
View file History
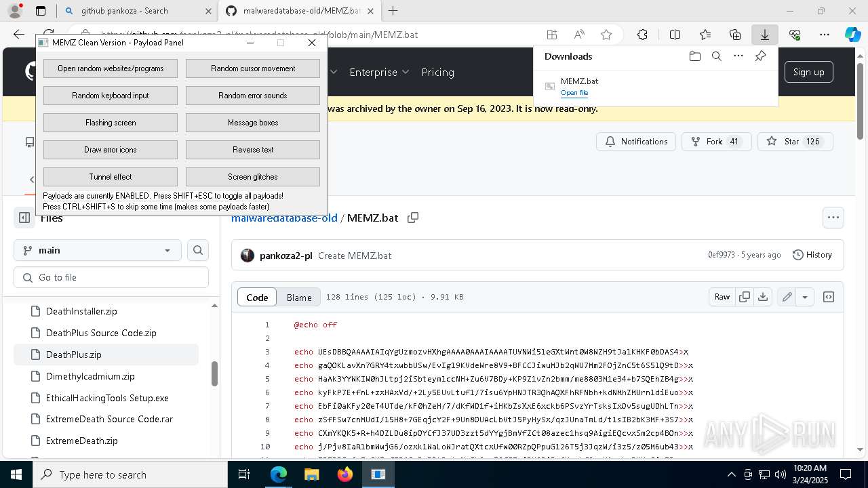812,255
